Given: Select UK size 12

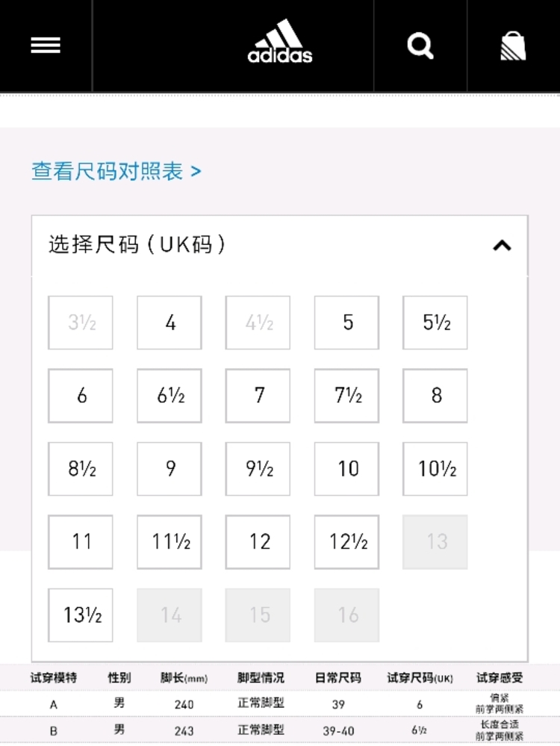Looking at the screenshot, I should (x=258, y=542).
